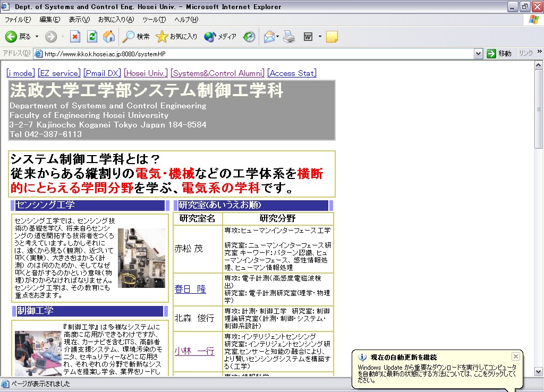
Task: Click the リンク toolbar label
Action: (525, 54)
